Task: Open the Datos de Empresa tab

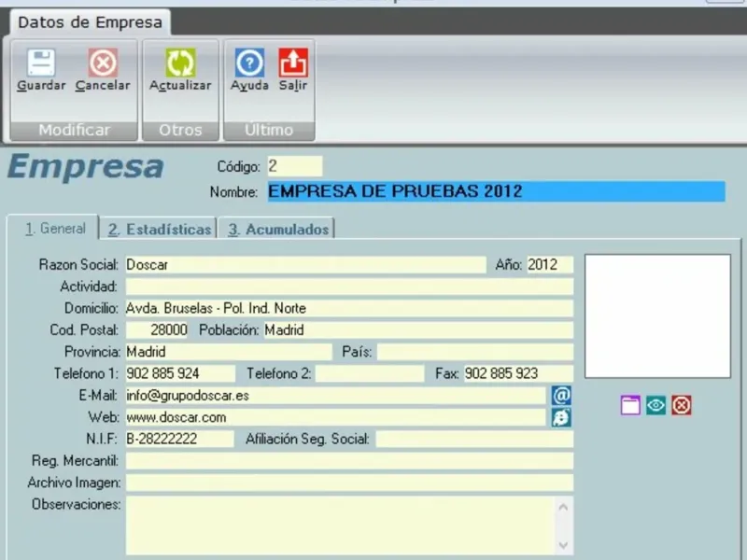Action: [90, 21]
